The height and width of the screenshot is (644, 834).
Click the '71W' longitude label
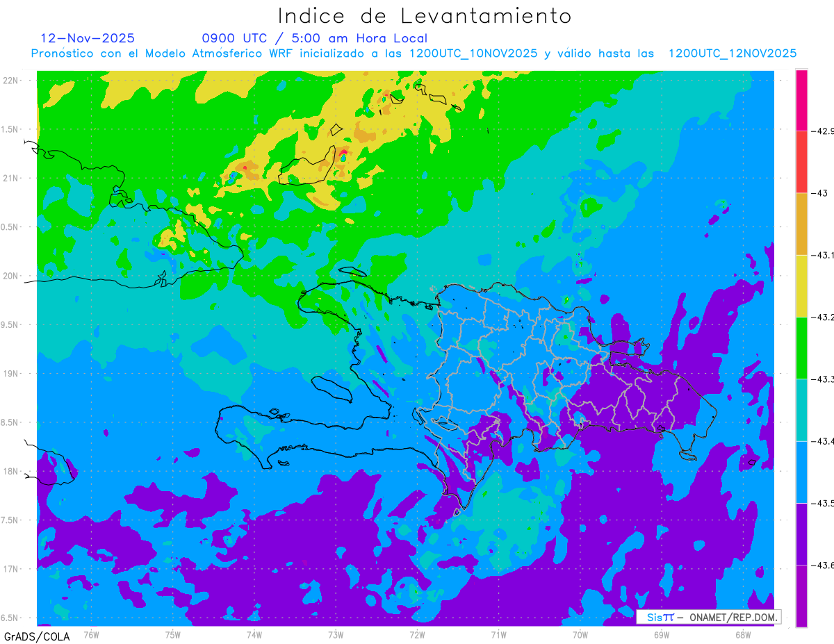(498, 634)
